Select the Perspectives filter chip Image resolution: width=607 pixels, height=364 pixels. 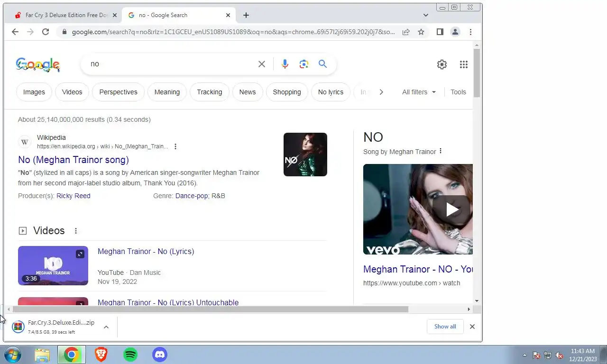point(118,92)
